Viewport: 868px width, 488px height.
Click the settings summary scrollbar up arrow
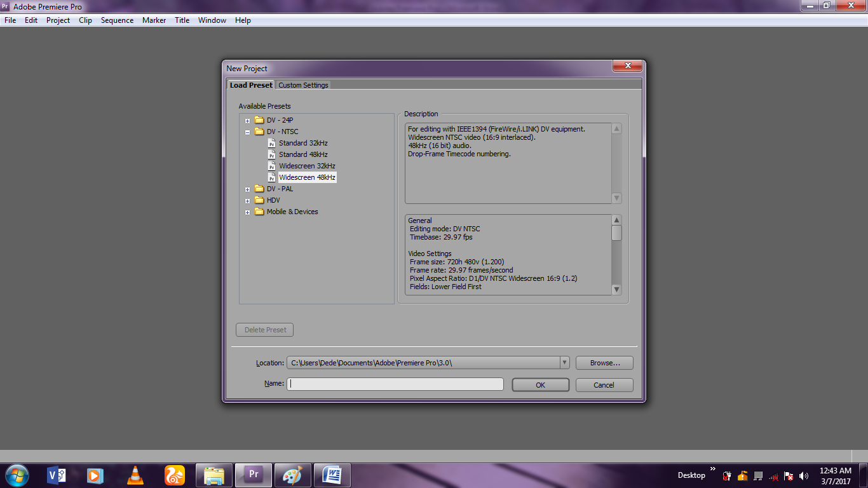(x=616, y=220)
